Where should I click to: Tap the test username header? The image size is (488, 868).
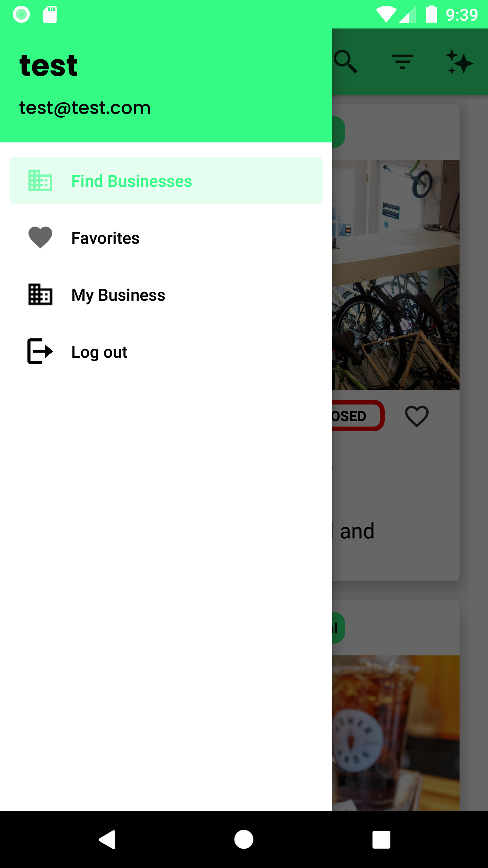(48, 66)
